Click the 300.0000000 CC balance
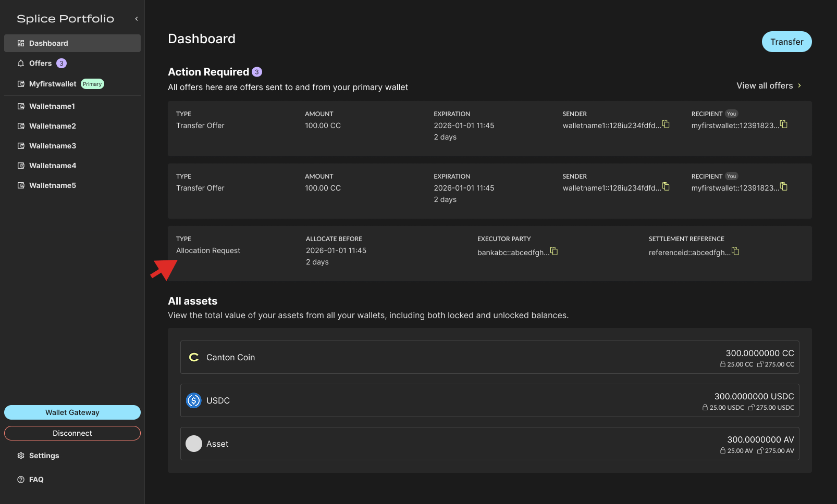This screenshot has height=504, width=837. (760, 353)
